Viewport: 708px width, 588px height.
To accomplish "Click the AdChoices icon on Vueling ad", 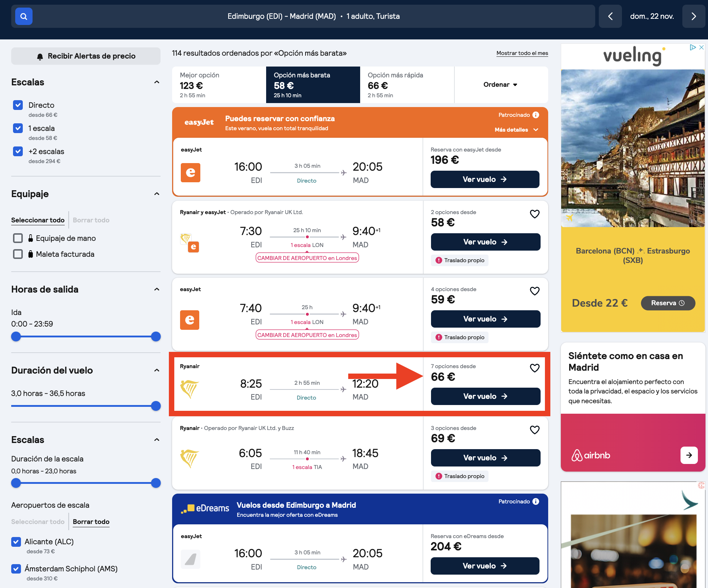I will [692, 47].
